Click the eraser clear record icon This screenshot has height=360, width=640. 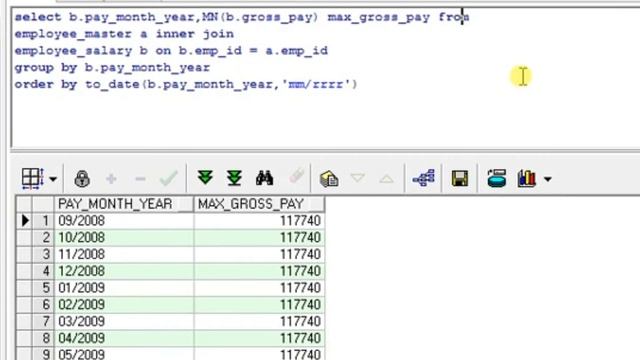click(x=296, y=177)
